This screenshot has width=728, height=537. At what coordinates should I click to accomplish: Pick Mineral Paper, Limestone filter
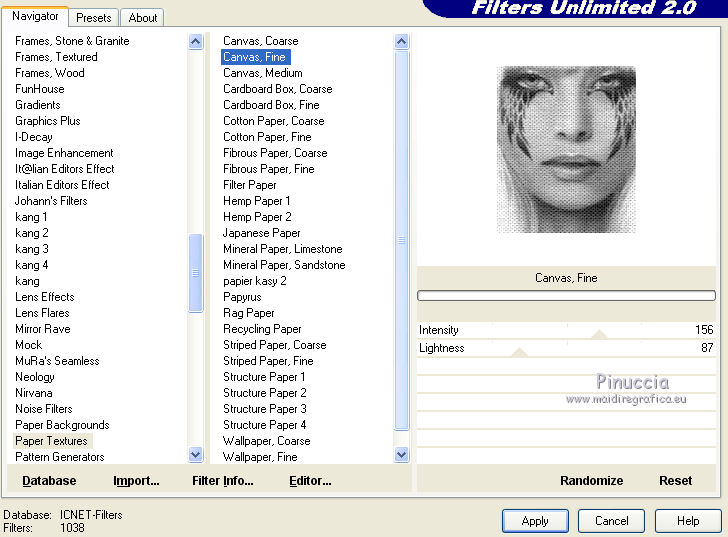coord(283,249)
